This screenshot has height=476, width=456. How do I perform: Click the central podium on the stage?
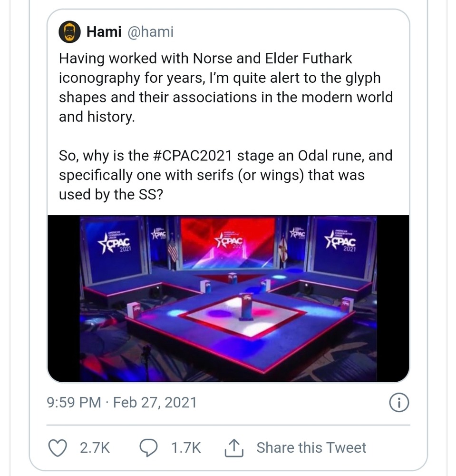coord(246,306)
